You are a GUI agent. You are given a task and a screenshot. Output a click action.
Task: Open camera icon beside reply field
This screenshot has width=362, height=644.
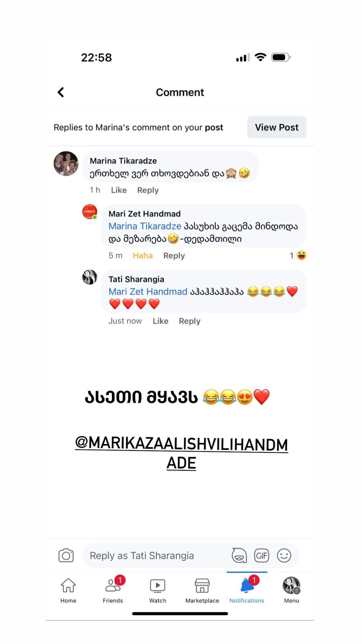66,555
